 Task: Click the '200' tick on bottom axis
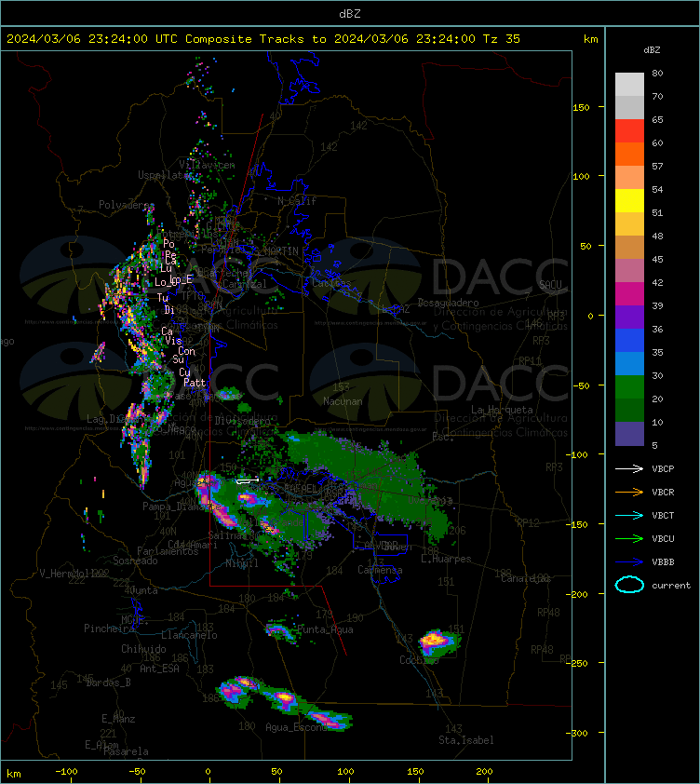(x=484, y=772)
